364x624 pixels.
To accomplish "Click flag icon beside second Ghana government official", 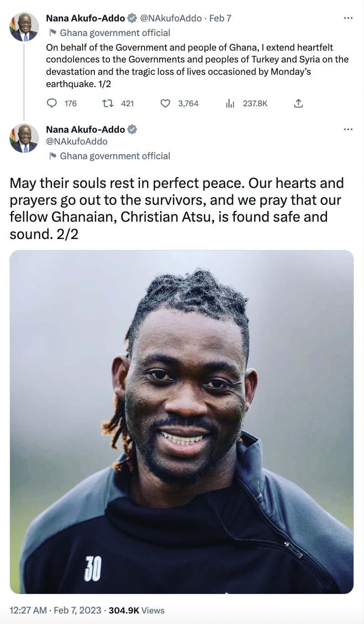I will [52, 156].
